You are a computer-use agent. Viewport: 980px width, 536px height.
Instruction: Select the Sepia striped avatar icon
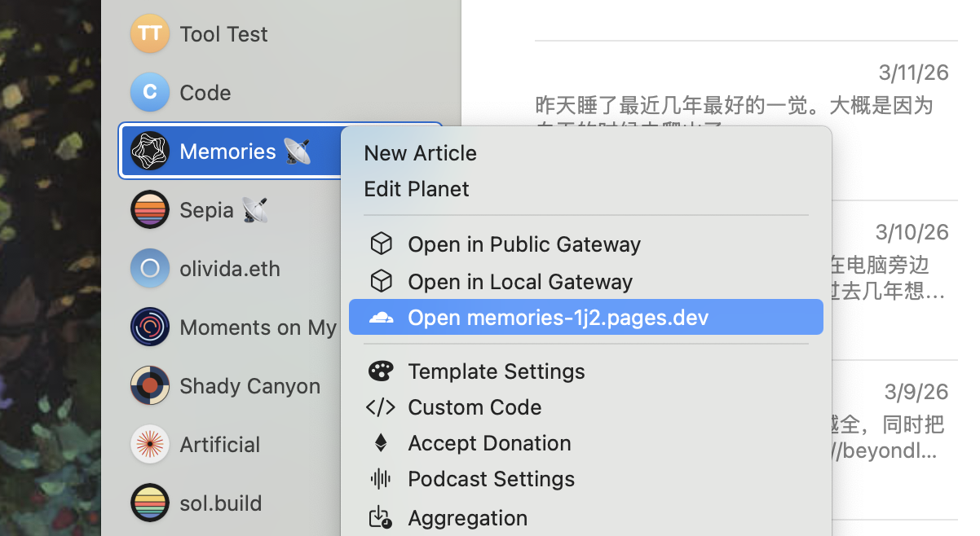(150, 209)
